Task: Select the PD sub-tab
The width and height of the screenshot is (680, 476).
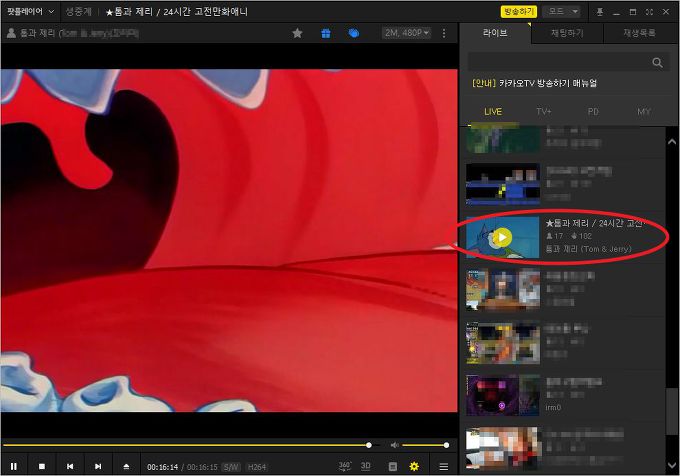Action: (593, 112)
